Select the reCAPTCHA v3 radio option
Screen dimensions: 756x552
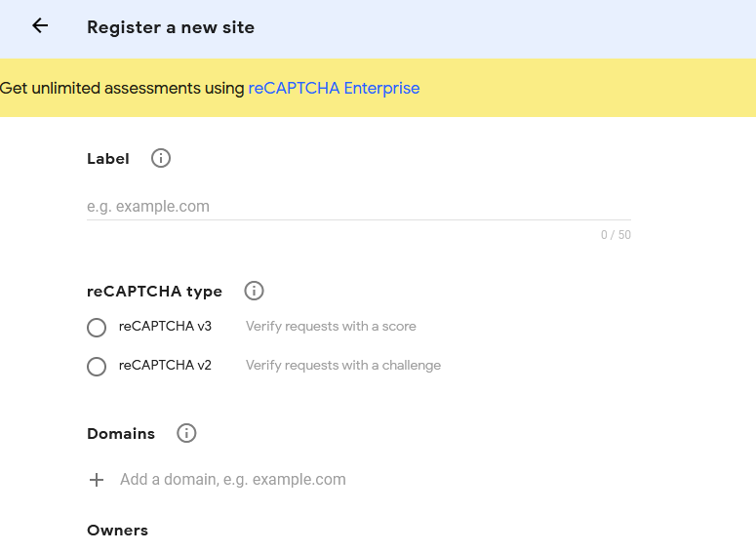97,328
